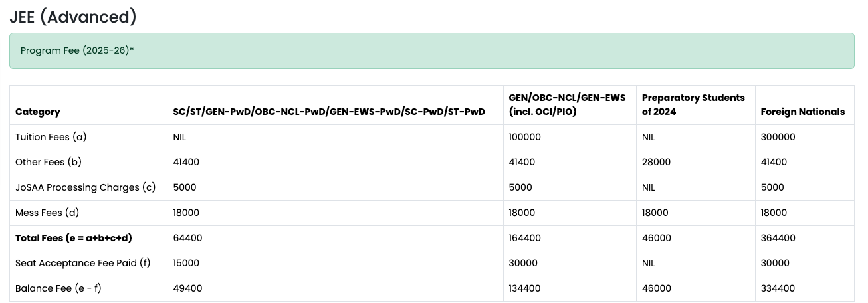Click the Tuition Fees (a) row label
868x303 pixels.
[51, 137]
